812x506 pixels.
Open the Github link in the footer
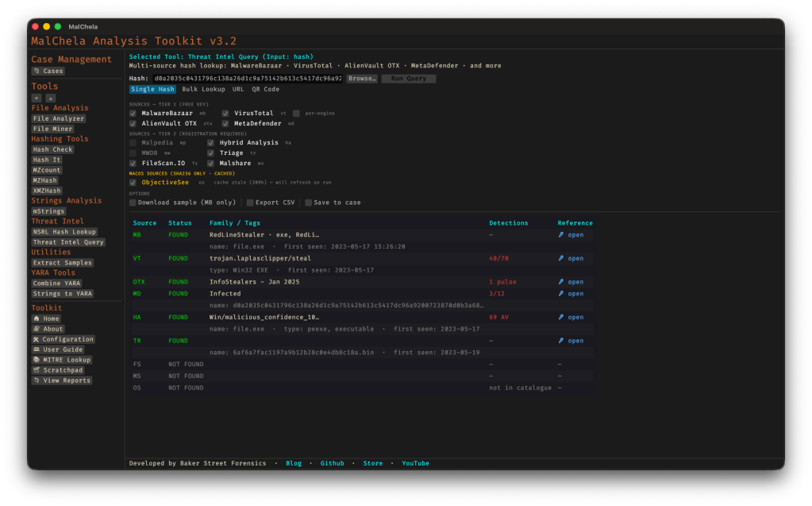tap(332, 463)
